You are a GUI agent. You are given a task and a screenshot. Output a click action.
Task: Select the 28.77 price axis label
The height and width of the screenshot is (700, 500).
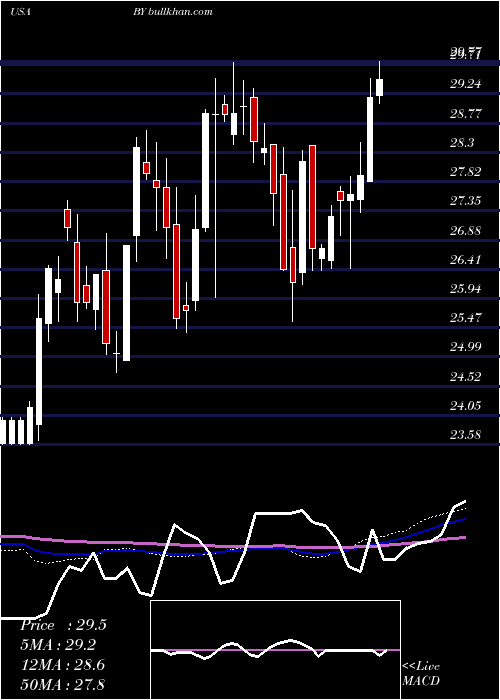click(466, 113)
